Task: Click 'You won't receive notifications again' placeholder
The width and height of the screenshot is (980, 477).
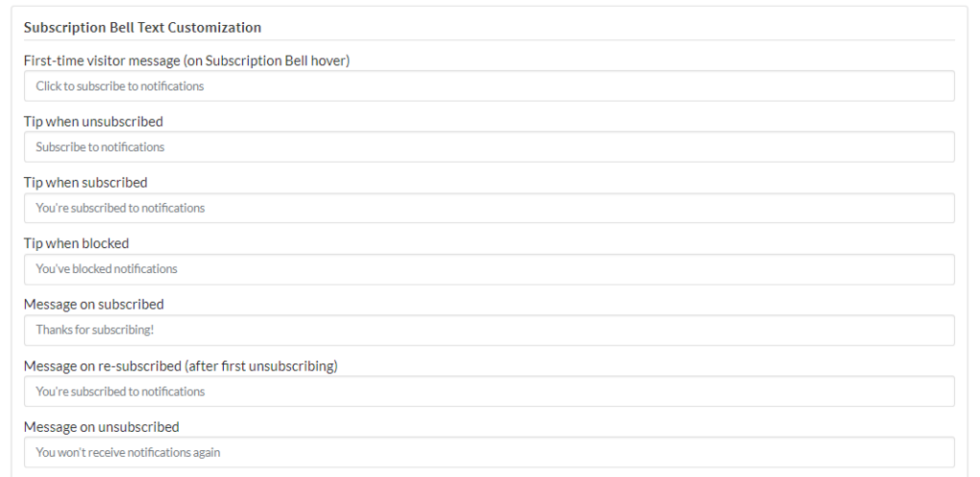Action: pyautogui.click(x=128, y=452)
